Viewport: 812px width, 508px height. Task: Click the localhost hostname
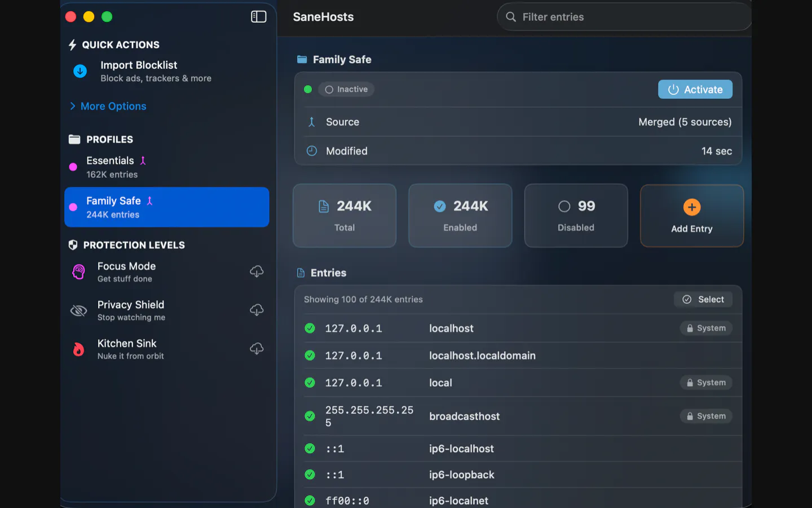click(x=451, y=329)
